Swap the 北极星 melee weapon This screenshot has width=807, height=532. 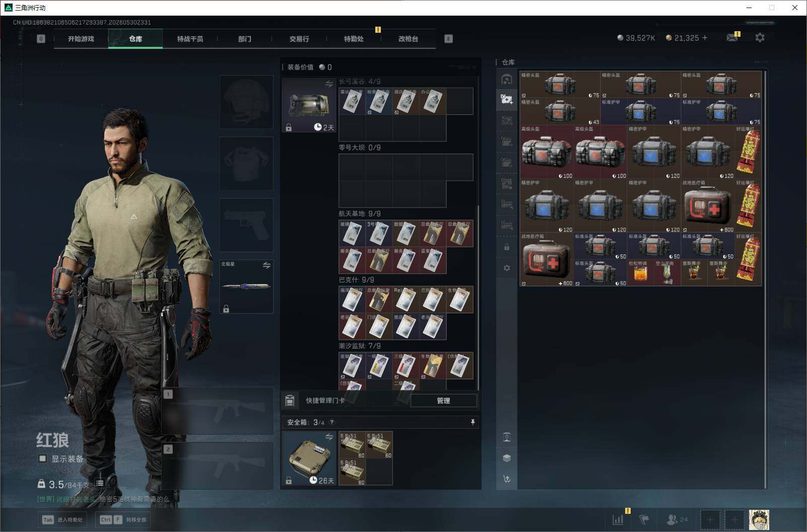[x=266, y=265]
